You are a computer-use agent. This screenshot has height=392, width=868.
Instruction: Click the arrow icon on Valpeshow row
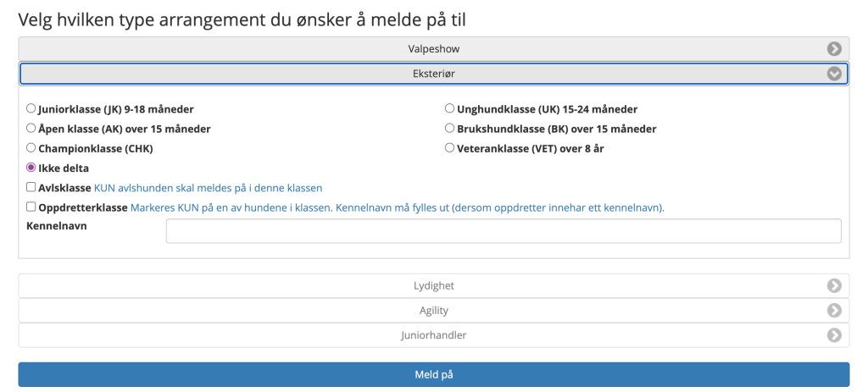point(834,49)
